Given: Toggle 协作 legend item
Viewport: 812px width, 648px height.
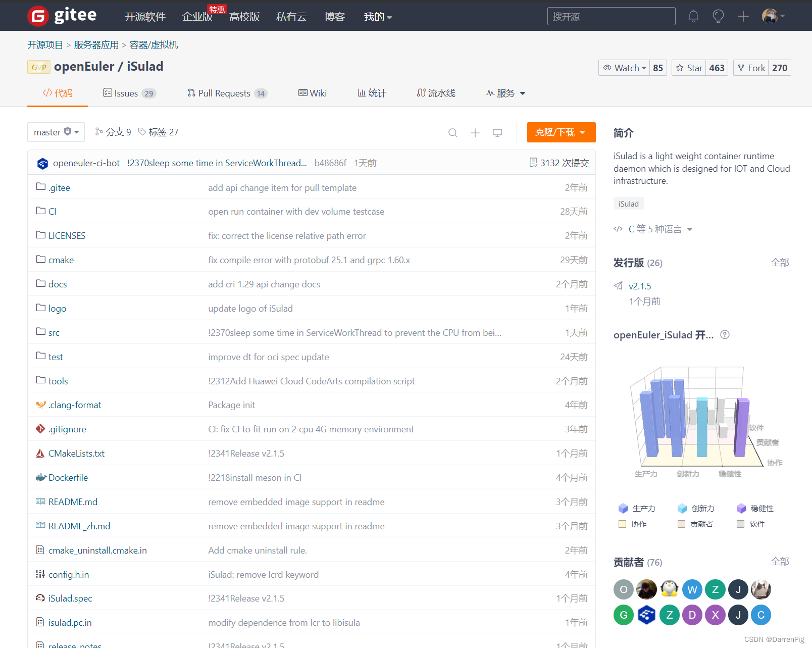Looking at the screenshot, I should click(x=632, y=524).
